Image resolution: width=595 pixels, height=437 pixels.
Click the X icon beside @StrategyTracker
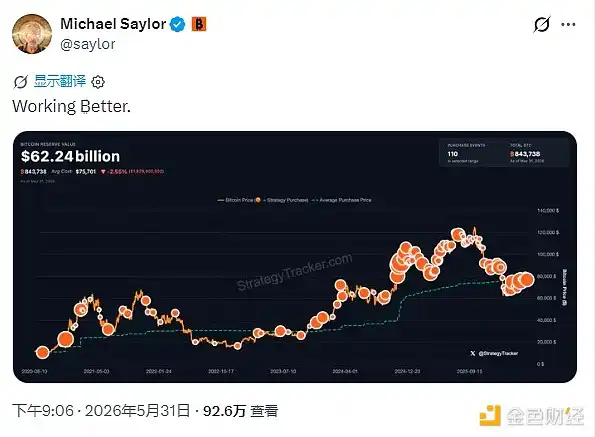pyautogui.click(x=472, y=353)
